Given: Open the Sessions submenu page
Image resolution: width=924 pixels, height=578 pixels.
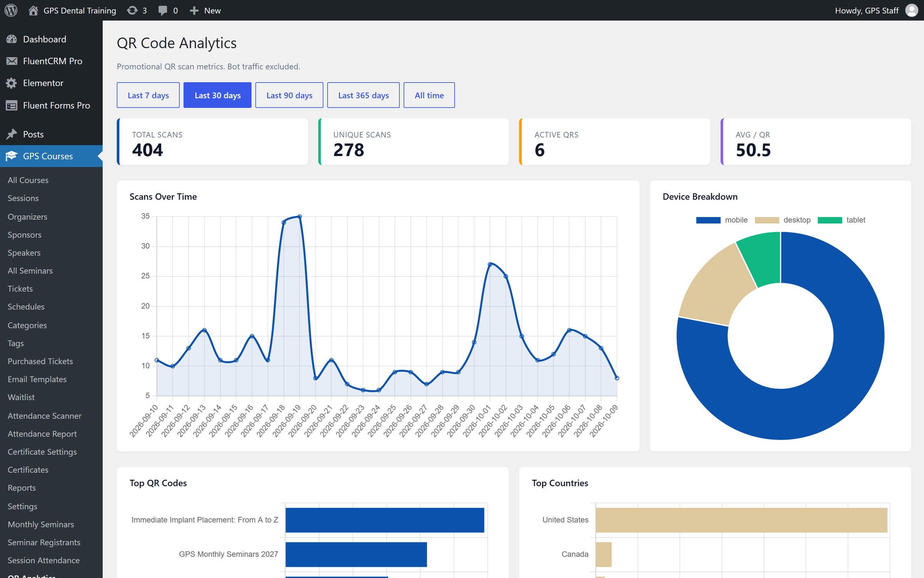Looking at the screenshot, I should [23, 198].
